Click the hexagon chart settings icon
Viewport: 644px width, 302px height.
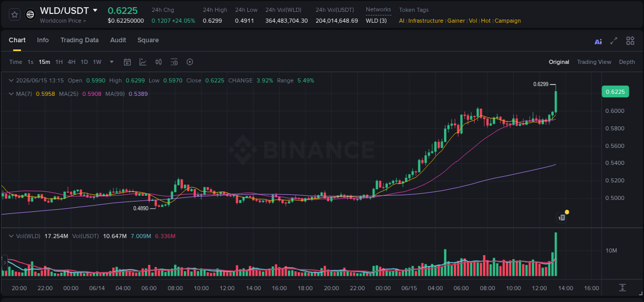click(x=190, y=62)
